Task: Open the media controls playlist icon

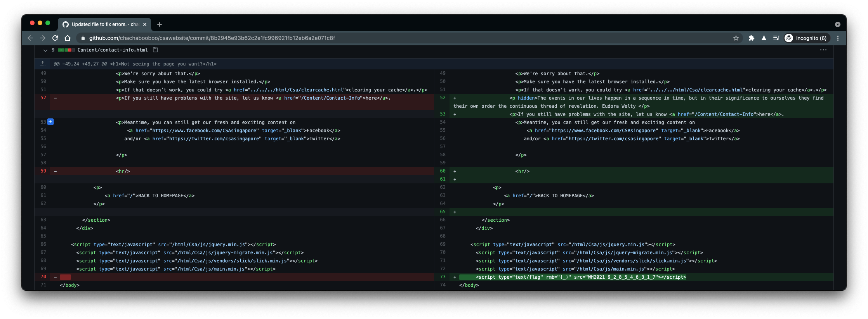Action: point(776,38)
